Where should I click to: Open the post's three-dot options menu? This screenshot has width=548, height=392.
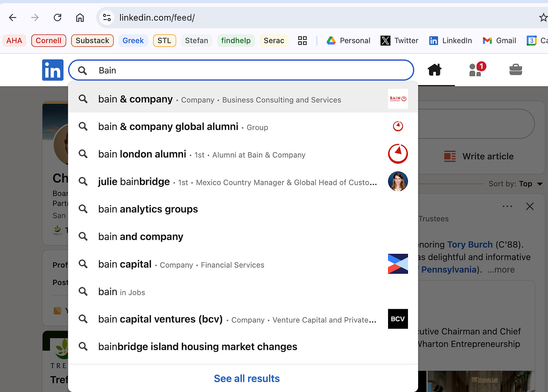507,206
